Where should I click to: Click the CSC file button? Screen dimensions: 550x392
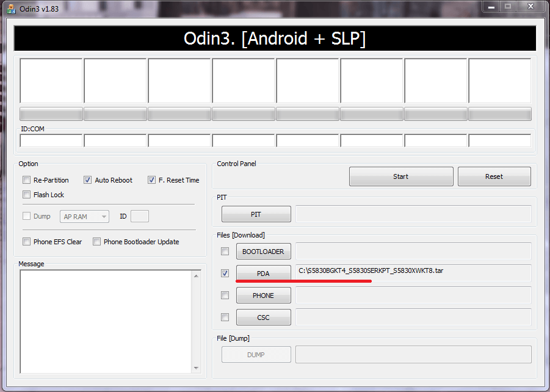(x=264, y=318)
